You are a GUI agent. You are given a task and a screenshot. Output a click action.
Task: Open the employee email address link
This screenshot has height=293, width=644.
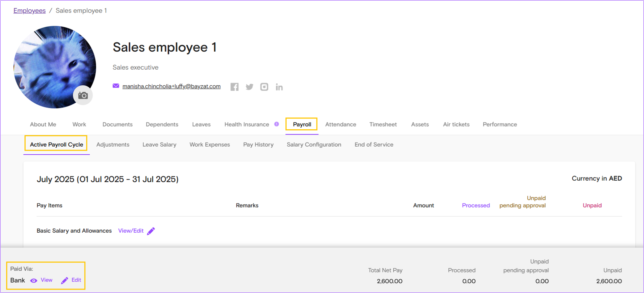point(171,86)
